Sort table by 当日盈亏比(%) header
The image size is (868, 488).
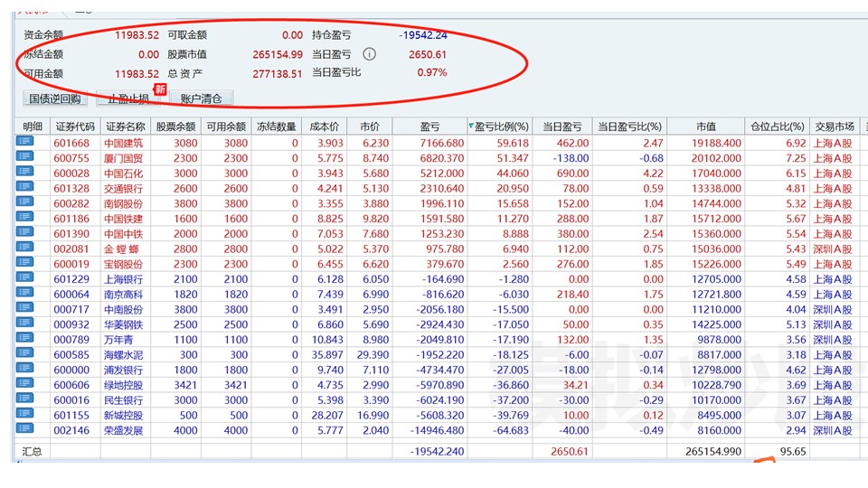click(x=630, y=127)
